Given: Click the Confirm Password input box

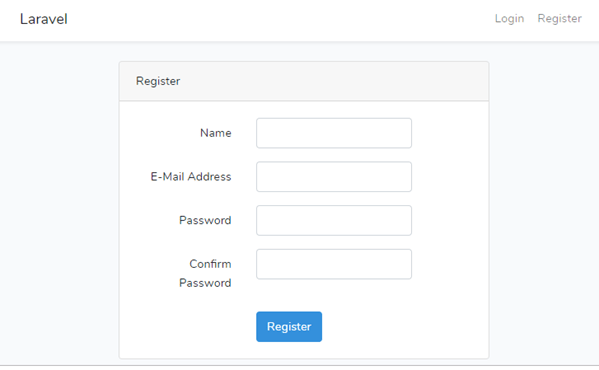Looking at the screenshot, I should pos(334,264).
